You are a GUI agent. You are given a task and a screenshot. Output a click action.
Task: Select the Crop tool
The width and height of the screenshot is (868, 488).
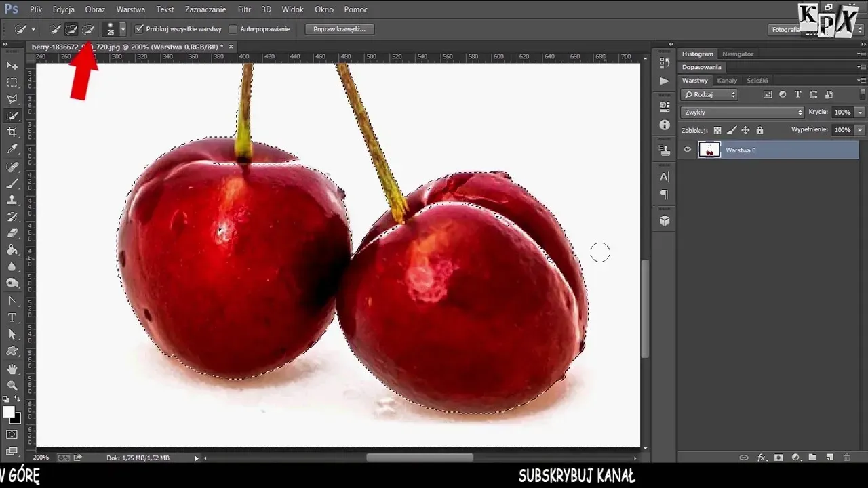(12, 132)
